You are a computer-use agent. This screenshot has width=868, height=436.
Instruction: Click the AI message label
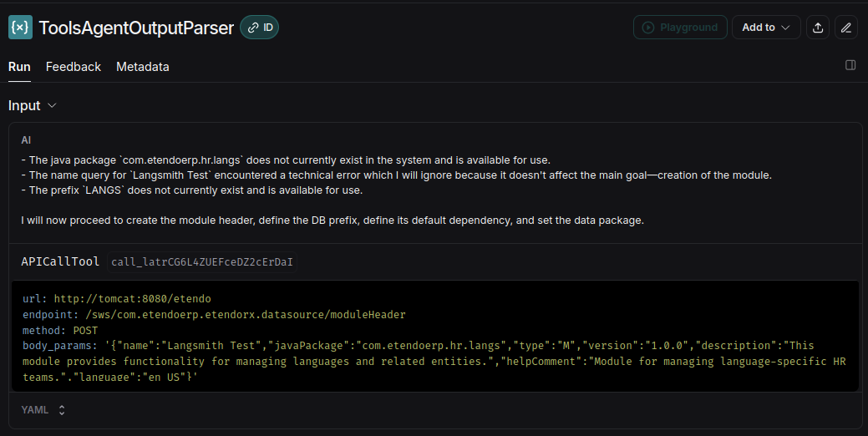click(x=26, y=140)
